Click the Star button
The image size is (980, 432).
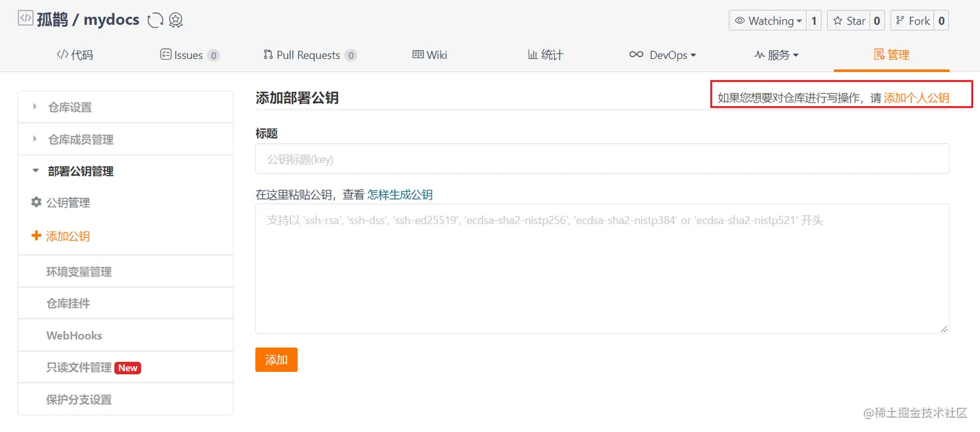(848, 21)
